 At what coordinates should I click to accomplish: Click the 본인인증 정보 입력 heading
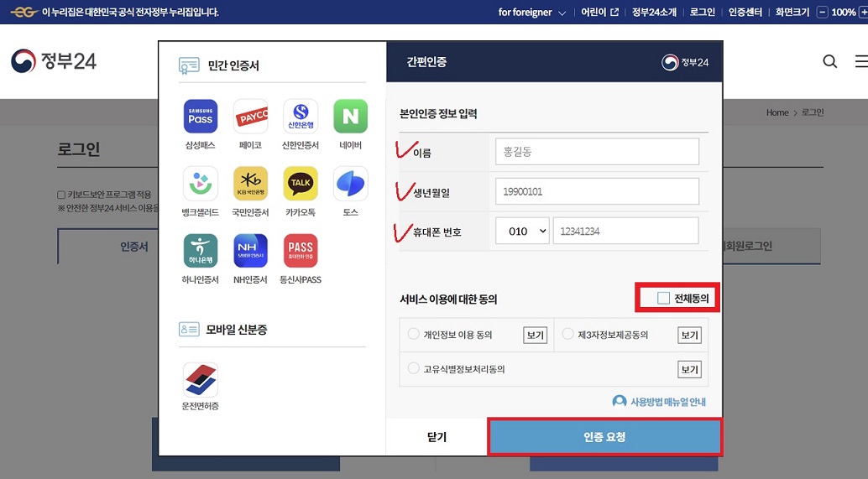438,114
